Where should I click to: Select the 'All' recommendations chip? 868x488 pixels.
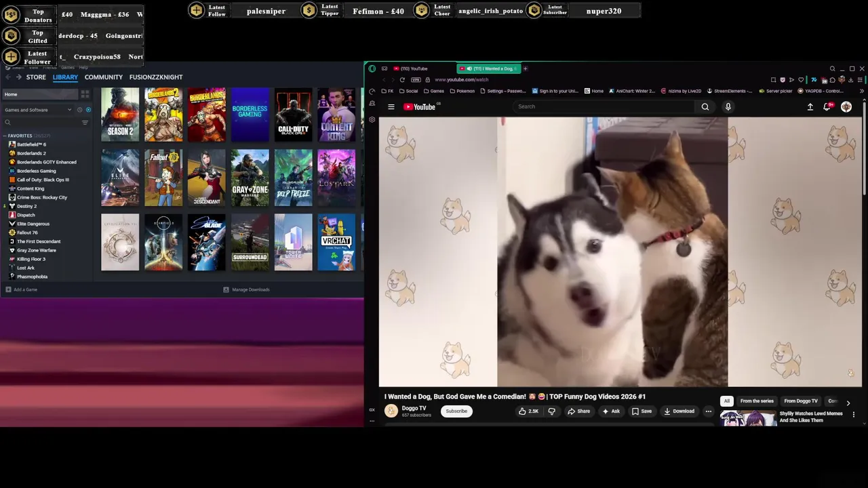coord(727,401)
